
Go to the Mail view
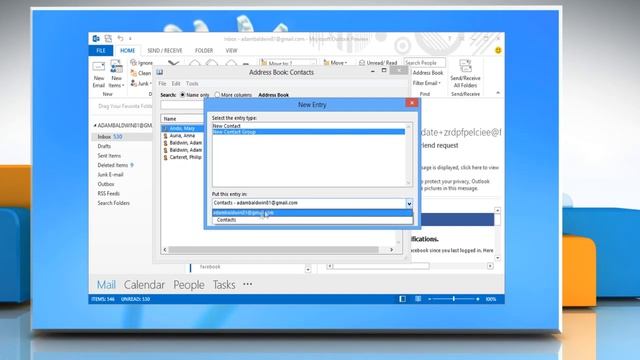click(106, 284)
